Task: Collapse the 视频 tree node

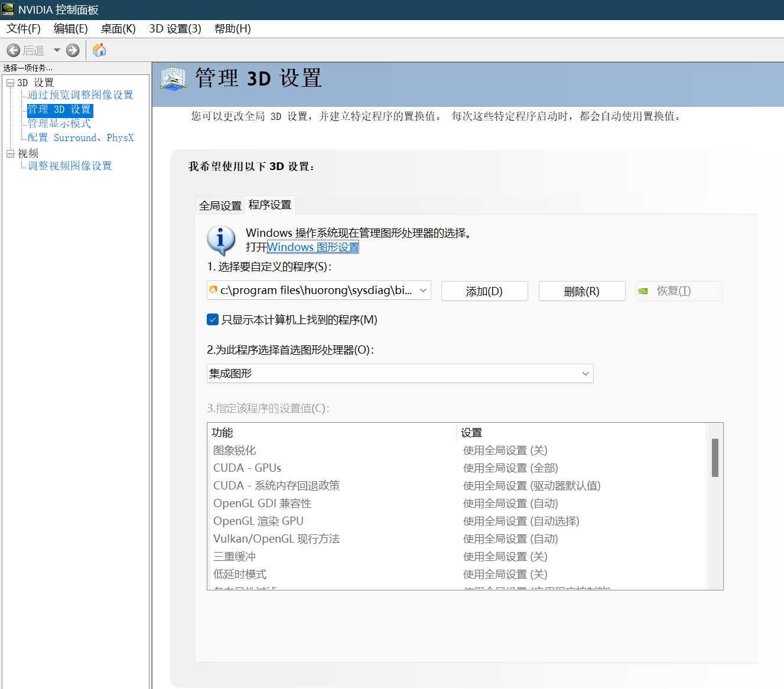Action: pos(10,154)
